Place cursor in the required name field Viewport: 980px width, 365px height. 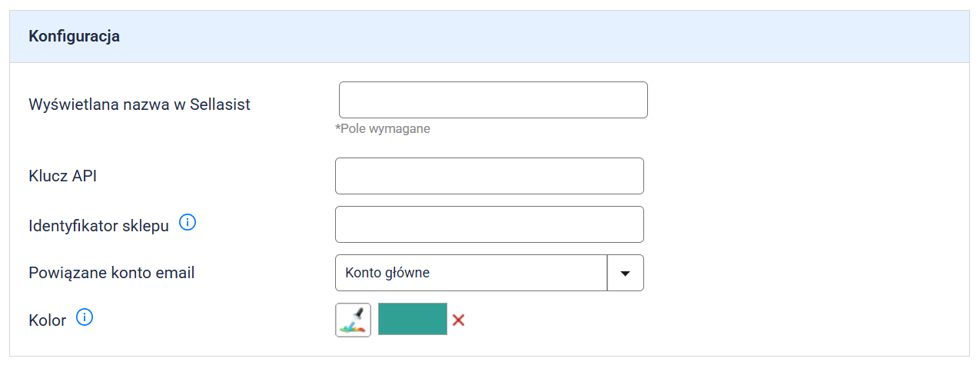coord(493,100)
